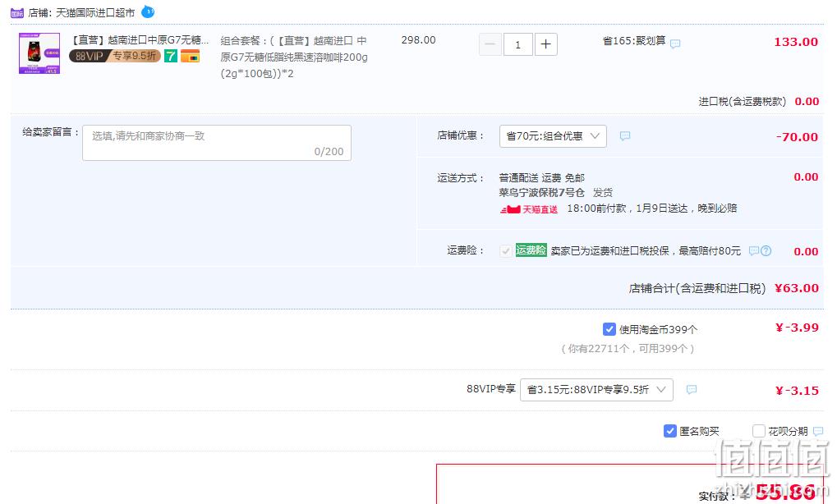Image resolution: width=837 pixels, height=504 pixels.
Task: Click the 你有22711个，可用399个 hint text
Action: pos(628,349)
